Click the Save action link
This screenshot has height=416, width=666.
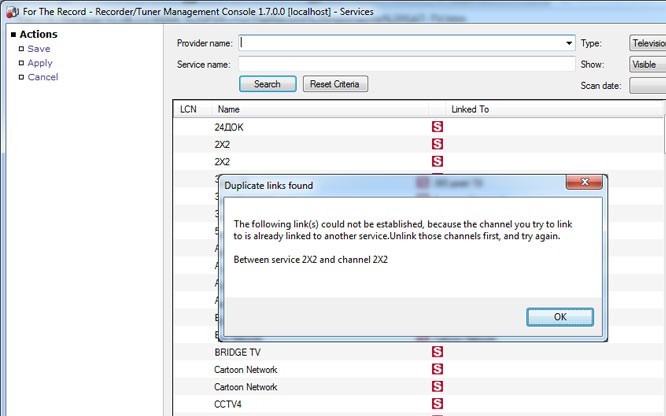pyautogui.click(x=39, y=49)
